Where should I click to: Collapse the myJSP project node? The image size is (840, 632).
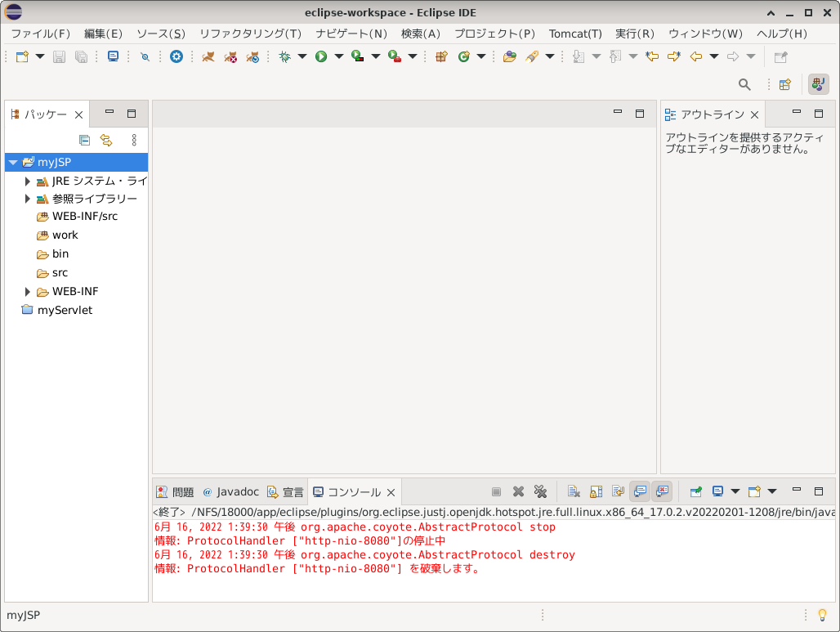click(x=13, y=162)
